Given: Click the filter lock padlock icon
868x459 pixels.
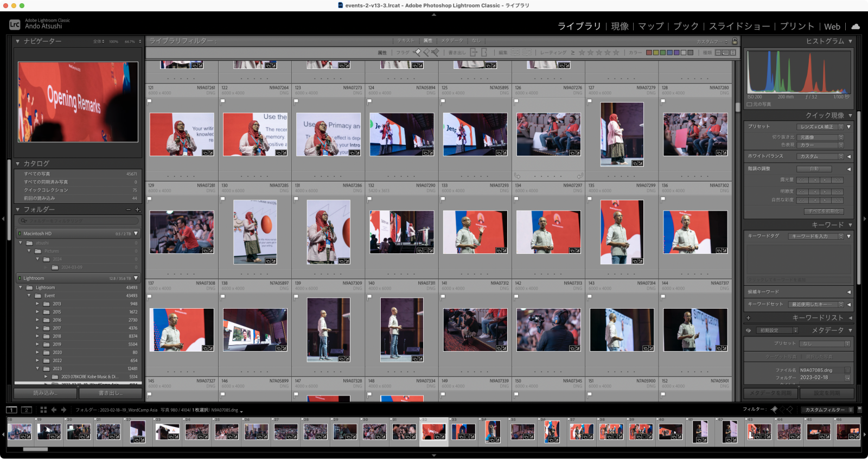Looking at the screenshot, I should [735, 41].
